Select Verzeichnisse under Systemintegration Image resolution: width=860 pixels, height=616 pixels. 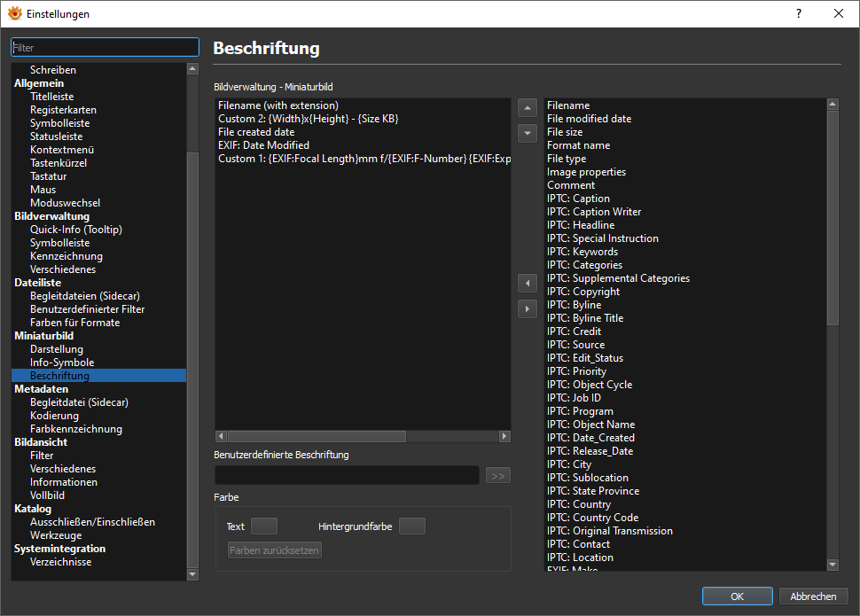tap(61, 562)
